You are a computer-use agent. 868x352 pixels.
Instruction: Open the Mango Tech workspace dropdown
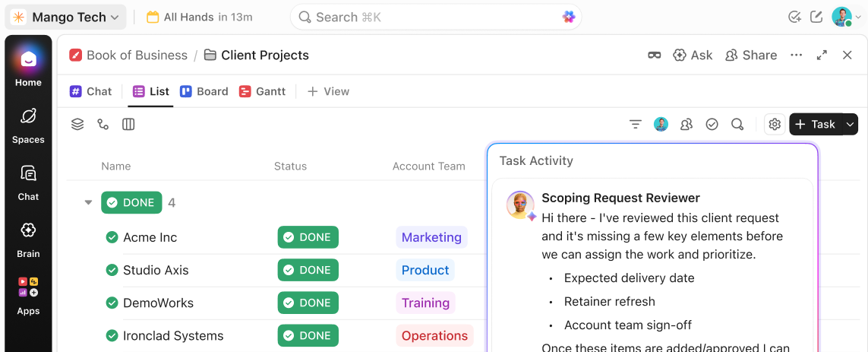(x=65, y=17)
